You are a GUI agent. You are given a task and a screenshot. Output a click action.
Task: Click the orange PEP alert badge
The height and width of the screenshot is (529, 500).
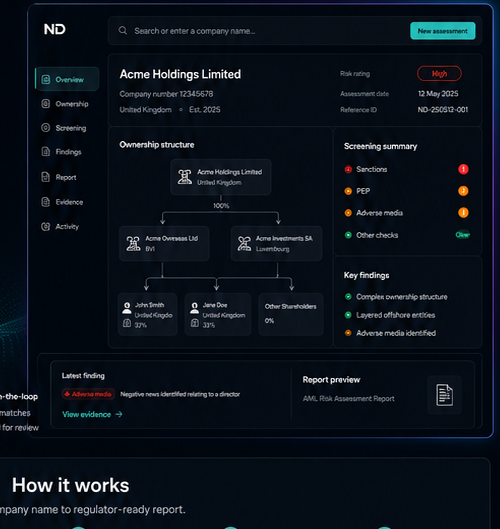pos(463,191)
